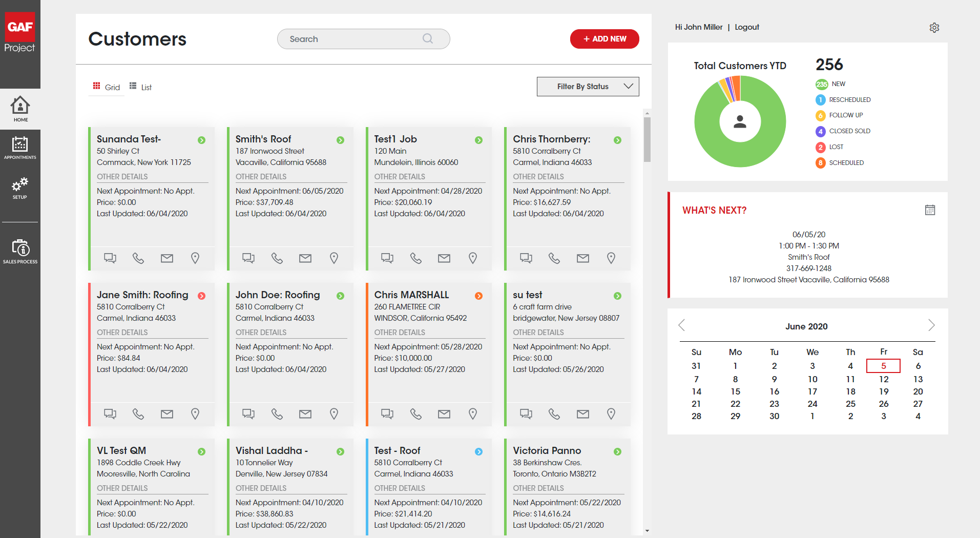Viewport: 980px width, 538px height.
Task: Click the Logout link
Action: click(747, 27)
